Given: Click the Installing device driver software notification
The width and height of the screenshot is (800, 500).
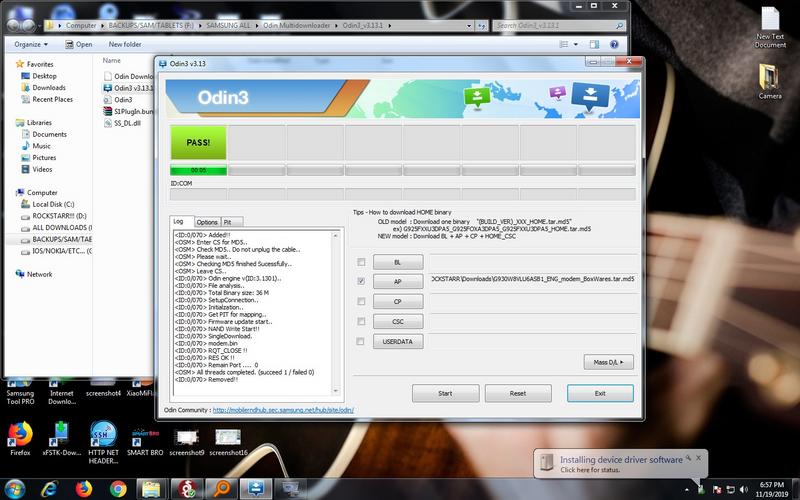Looking at the screenshot, I should [x=621, y=463].
